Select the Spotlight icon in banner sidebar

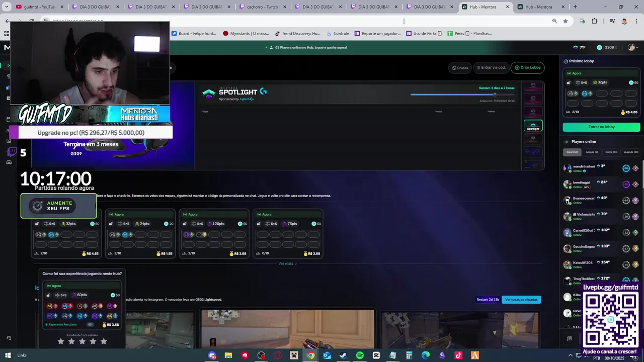pos(533,126)
